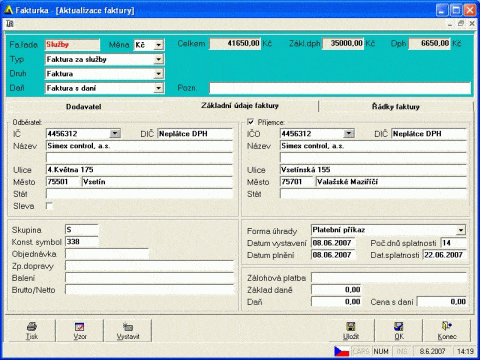
Task: Click the Základ daně field
Action: [336, 290]
